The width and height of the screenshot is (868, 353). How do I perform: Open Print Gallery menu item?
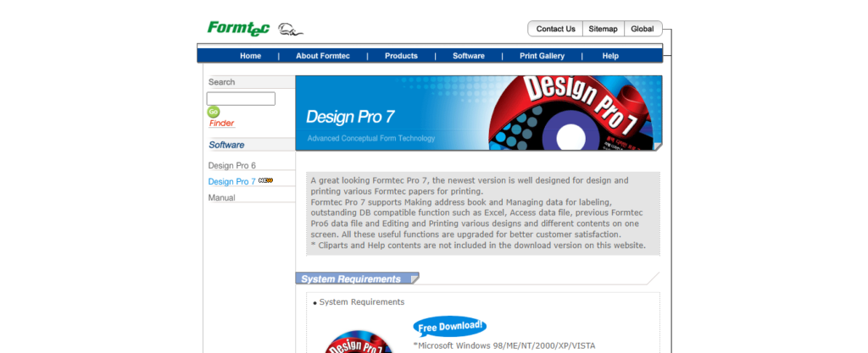pos(542,56)
